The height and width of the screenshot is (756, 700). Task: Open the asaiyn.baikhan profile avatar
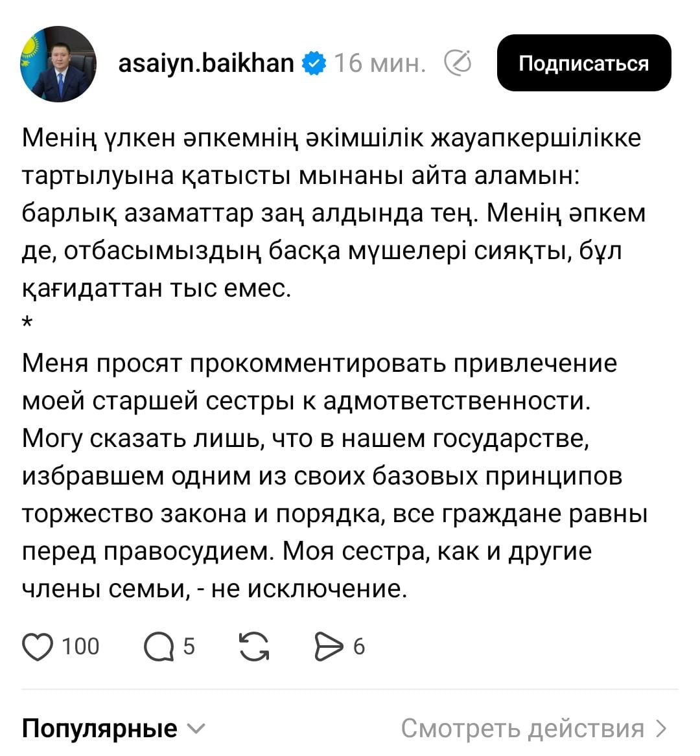(58, 64)
